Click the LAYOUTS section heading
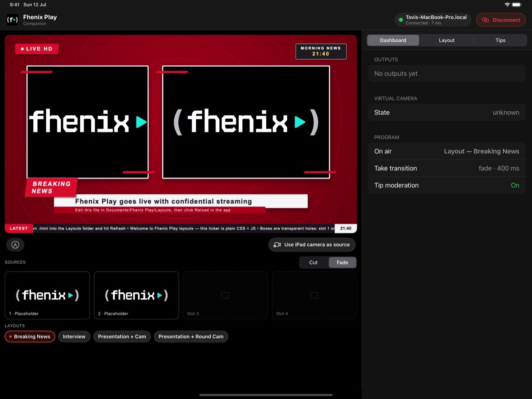Image resolution: width=532 pixels, height=399 pixels. coord(15,326)
